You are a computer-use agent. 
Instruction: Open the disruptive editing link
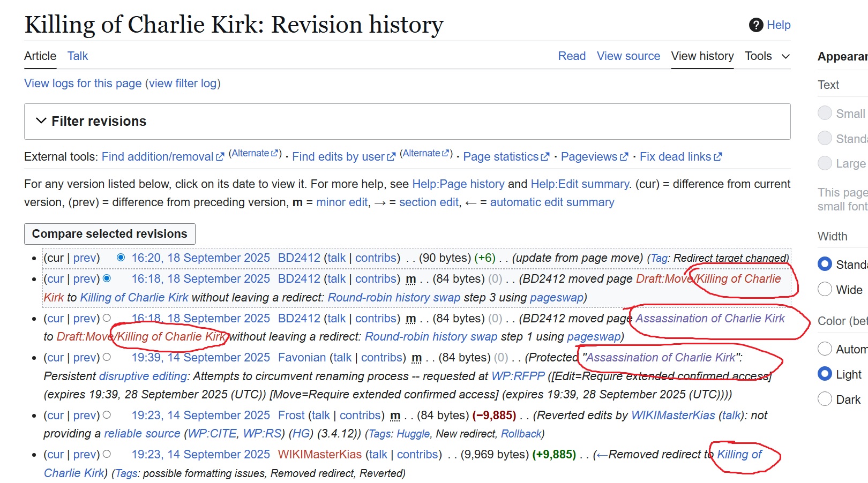(x=143, y=376)
